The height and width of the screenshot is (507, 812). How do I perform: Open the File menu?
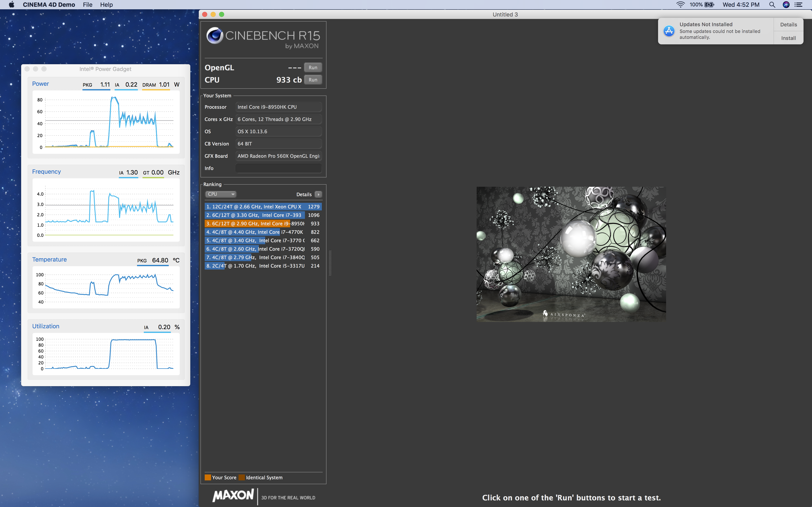(x=88, y=5)
